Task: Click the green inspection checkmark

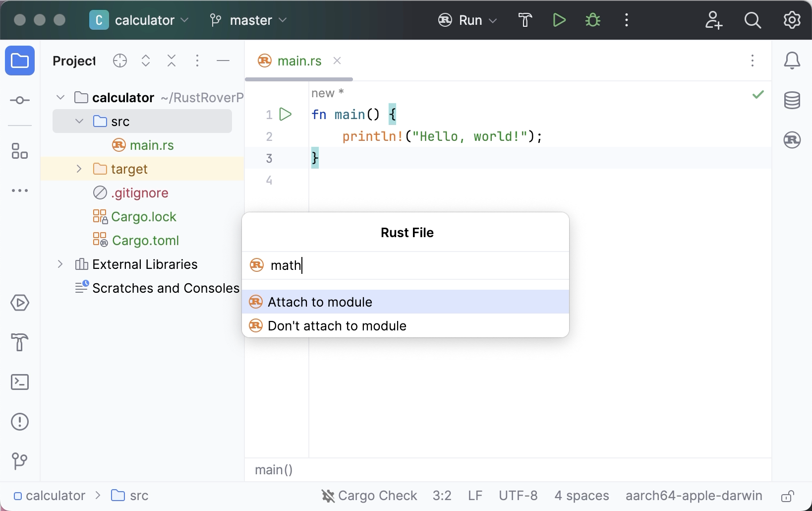Action: 758,94
